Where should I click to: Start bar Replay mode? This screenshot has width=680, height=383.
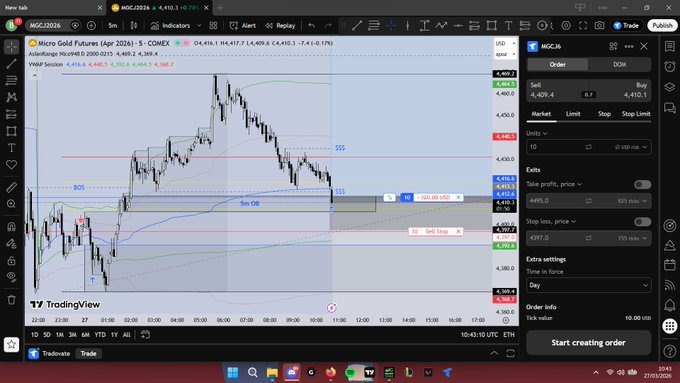tap(280, 26)
